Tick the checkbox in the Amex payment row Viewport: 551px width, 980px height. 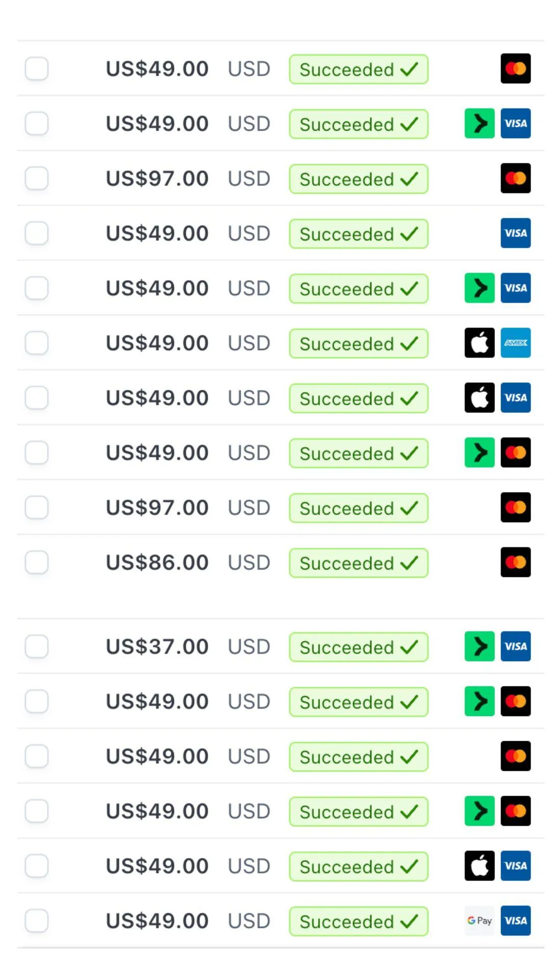coord(37,343)
